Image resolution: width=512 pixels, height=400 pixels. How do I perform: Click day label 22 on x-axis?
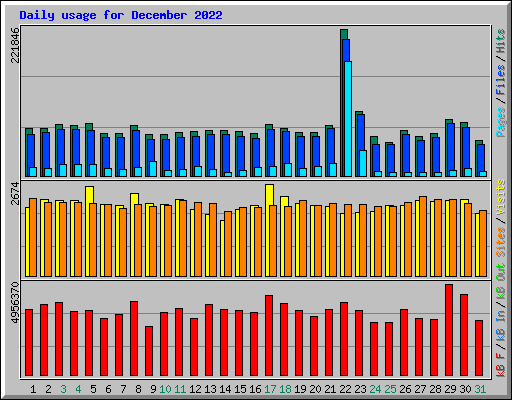pos(345,389)
